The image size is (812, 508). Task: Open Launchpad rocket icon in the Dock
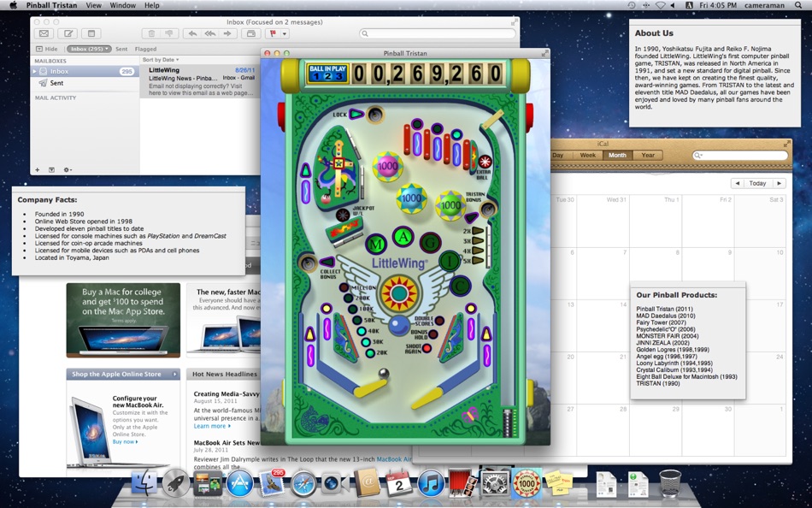[x=175, y=484]
